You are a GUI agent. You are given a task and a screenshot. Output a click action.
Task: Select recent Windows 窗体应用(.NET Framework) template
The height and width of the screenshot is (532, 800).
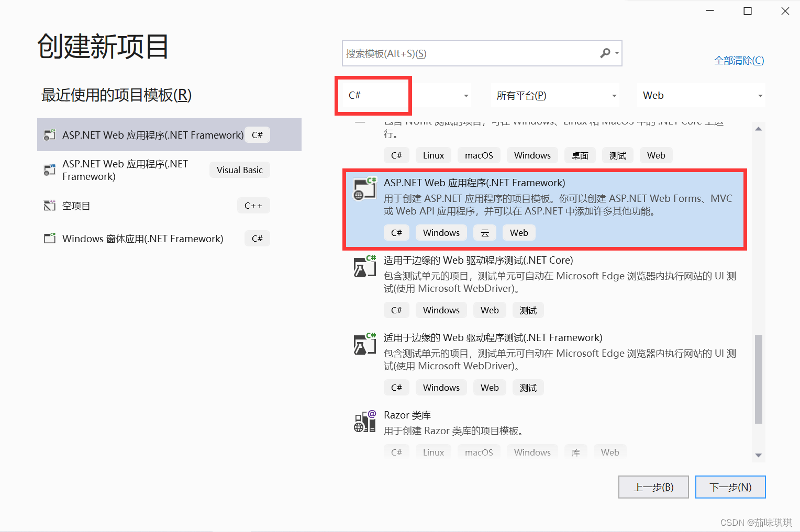tap(169, 239)
